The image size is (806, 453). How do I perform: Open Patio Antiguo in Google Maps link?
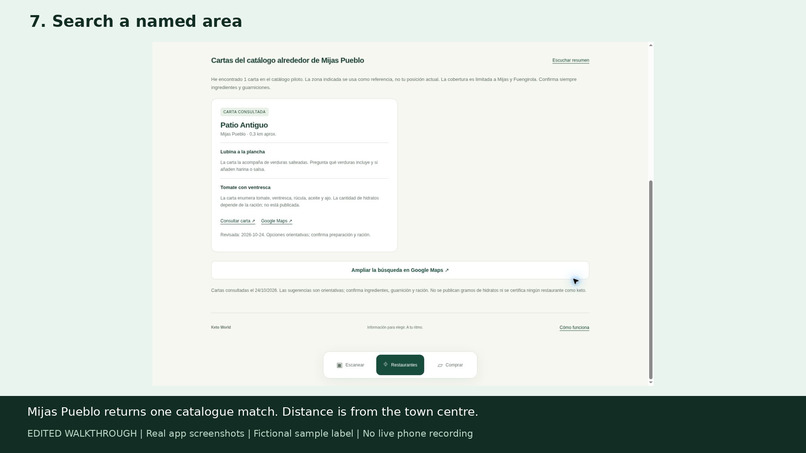click(277, 221)
